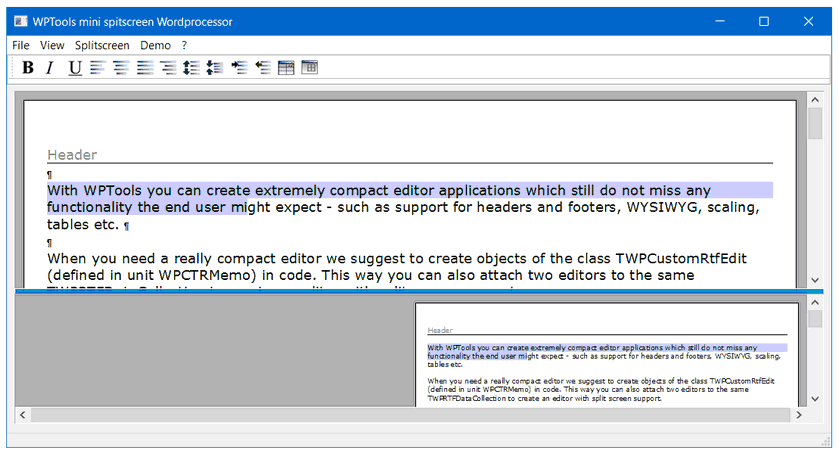Open the ? help menu
Screen dimensions: 839x454
(x=184, y=45)
